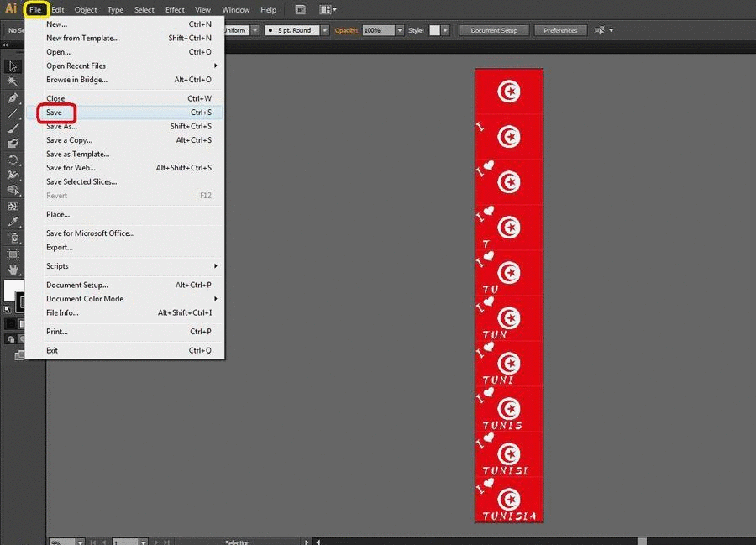Expand the Document Color Mode submenu
This screenshot has height=545, width=756.
point(215,299)
